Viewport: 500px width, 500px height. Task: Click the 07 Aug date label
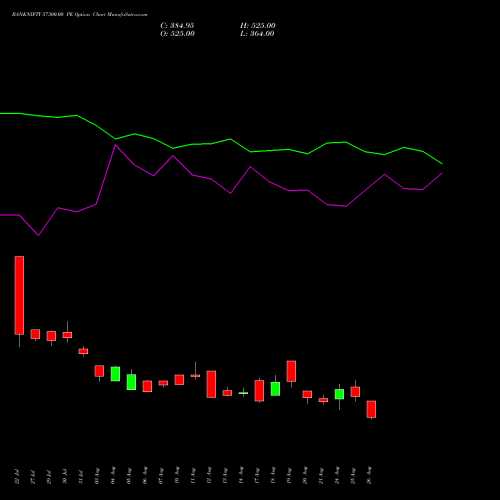(x=161, y=476)
